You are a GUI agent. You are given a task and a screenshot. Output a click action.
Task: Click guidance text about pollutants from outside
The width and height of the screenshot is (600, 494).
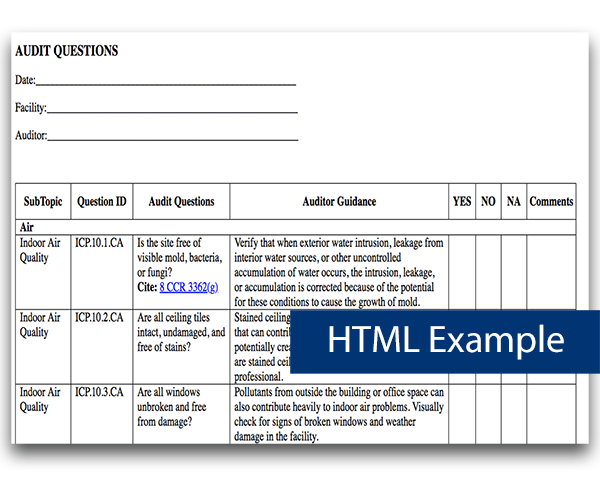(339, 414)
